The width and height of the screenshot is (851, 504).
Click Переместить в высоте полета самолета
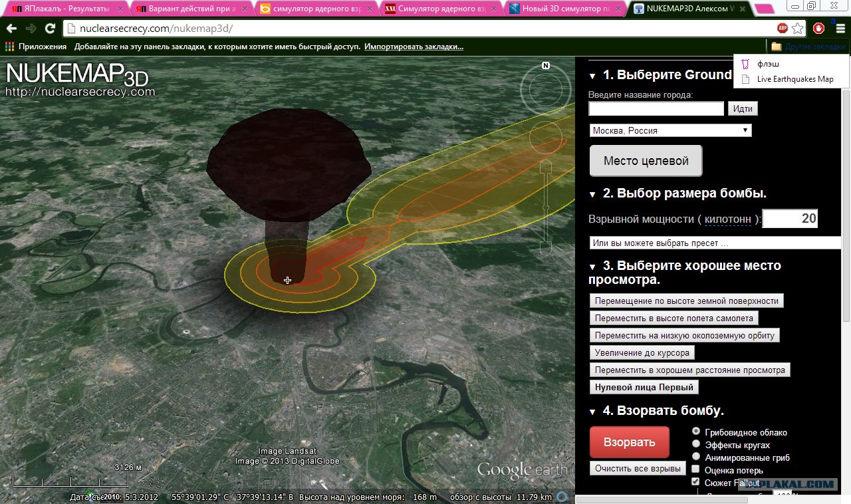pyautogui.click(x=674, y=318)
